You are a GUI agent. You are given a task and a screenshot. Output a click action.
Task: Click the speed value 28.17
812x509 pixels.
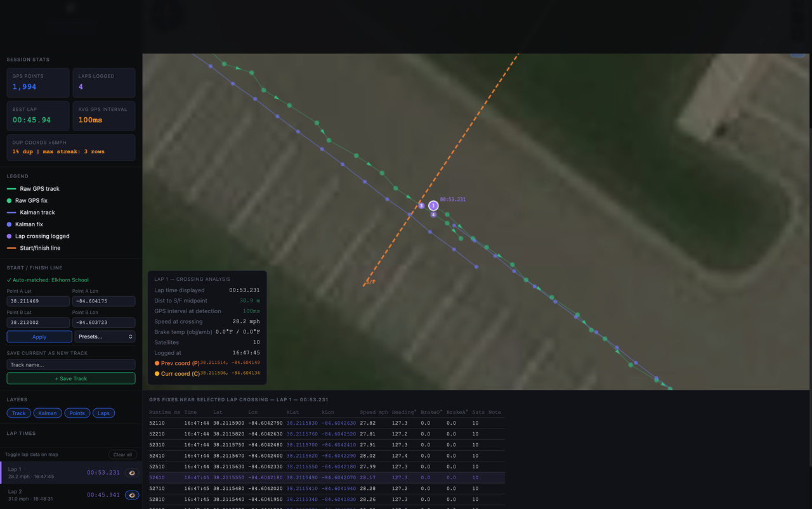pyautogui.click(x=367, y=478)
